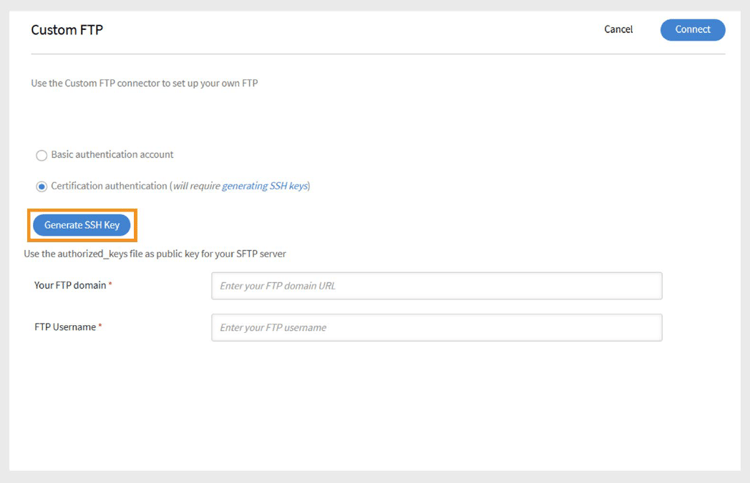
Task: Click the divider line under the Custom FTP header
Action: pos(378,54)
